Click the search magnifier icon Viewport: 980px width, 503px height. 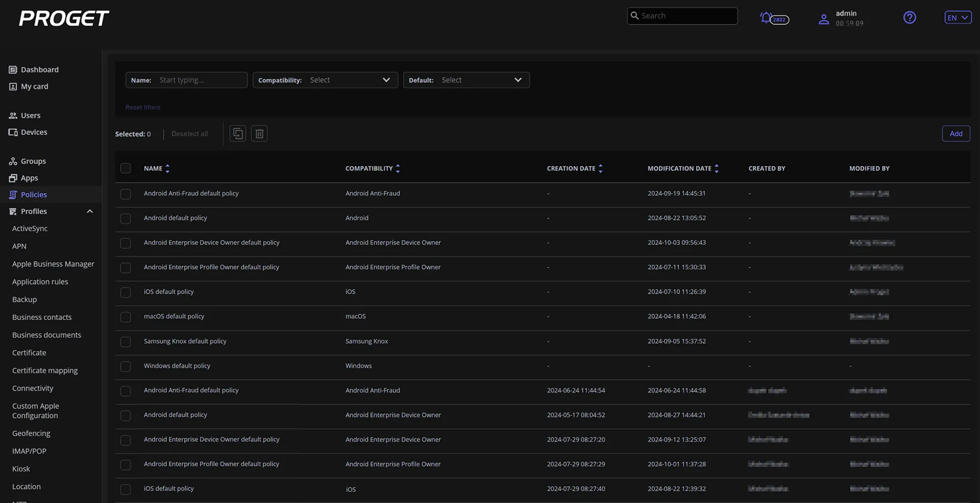pyautogui.click(x=635, y=16)
